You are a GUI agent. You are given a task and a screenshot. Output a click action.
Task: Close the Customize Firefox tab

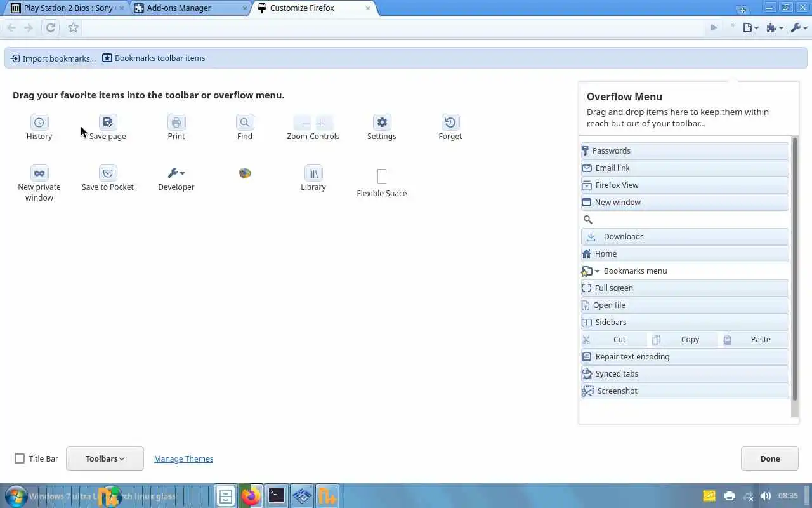coord(368,8)
